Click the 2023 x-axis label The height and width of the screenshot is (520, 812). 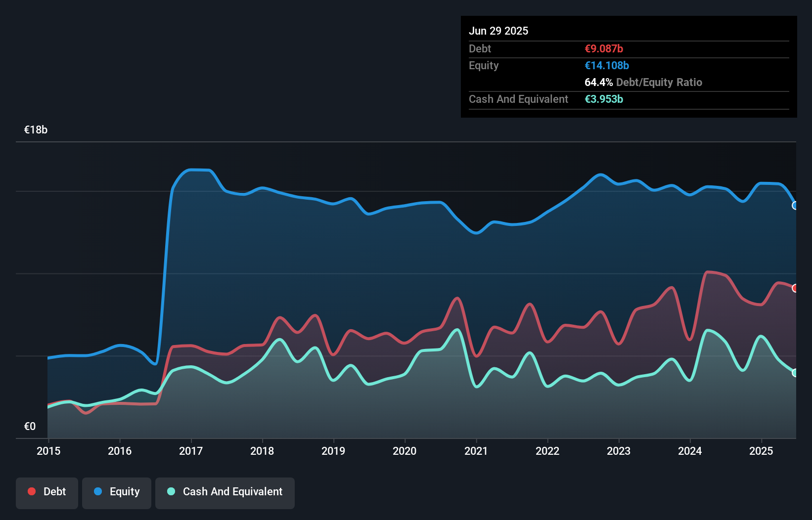coord(619,451)
